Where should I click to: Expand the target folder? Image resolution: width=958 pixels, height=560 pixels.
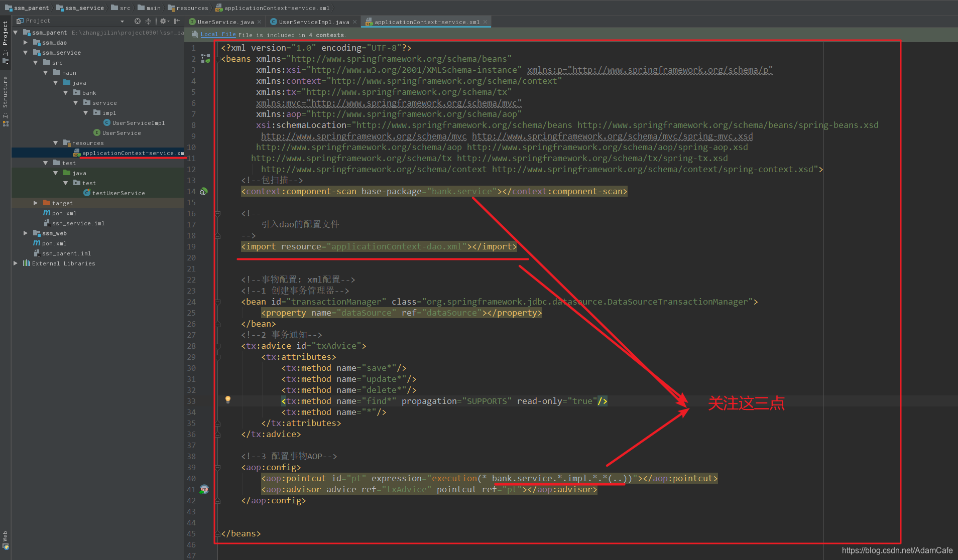tap(36, 203)
